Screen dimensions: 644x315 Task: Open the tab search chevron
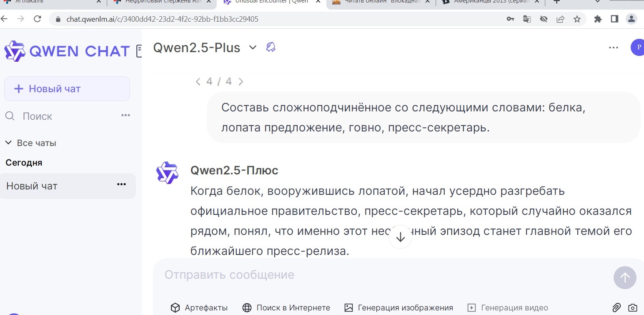coord(598,2)
